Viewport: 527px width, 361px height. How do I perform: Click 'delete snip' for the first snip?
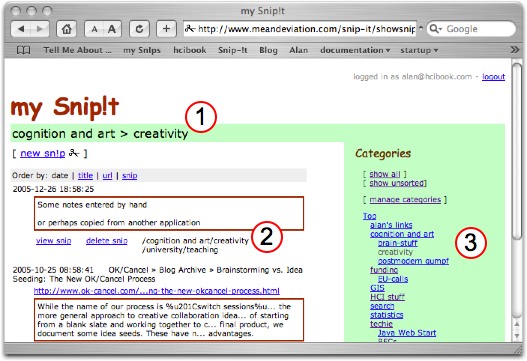tap(107, 241)
